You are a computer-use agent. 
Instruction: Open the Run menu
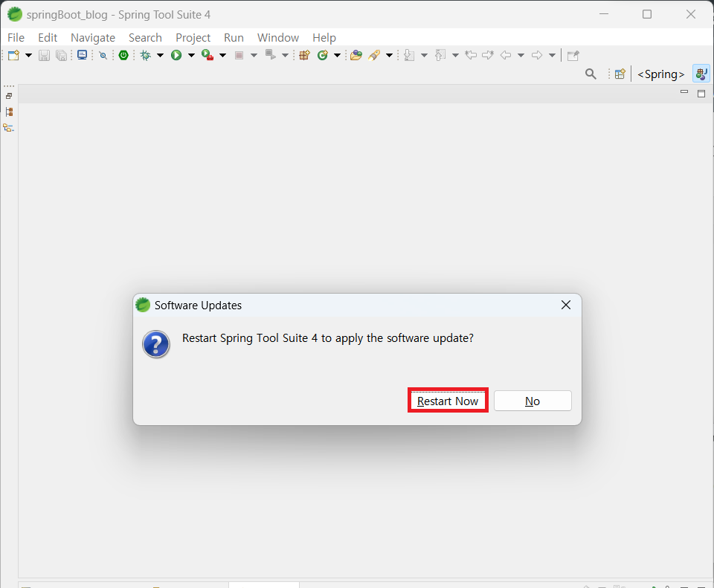point(234,38)
